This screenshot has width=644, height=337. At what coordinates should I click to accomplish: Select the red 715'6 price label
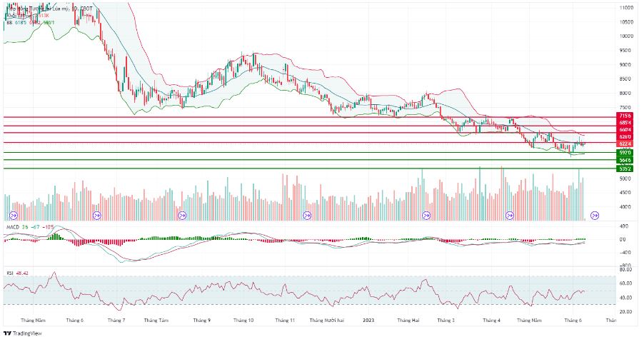[x=625, y=116]
